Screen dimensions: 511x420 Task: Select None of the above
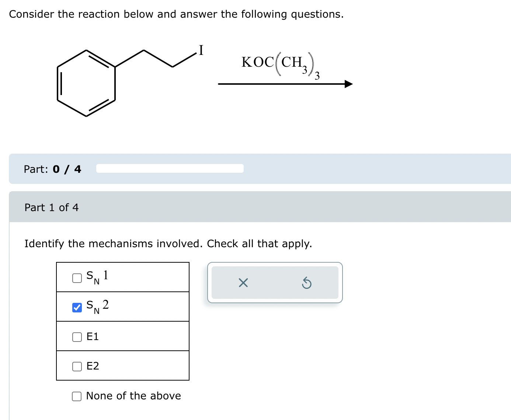point(77,396)
